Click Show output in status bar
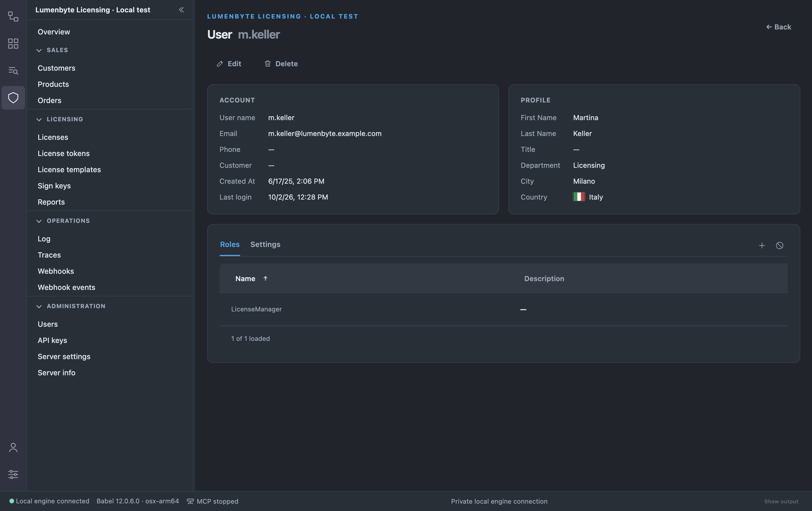Image resolution: width=812 pixels, height=511 pixels. click(781, 502)
